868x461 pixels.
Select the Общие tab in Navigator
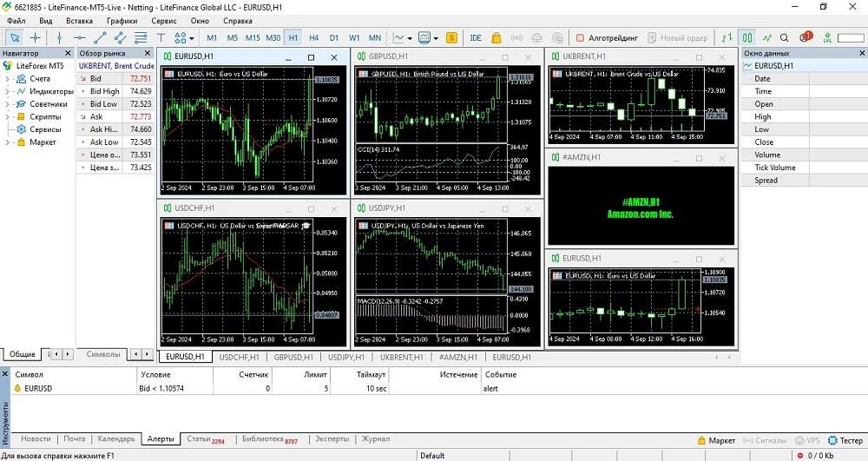tap(23, 354)
